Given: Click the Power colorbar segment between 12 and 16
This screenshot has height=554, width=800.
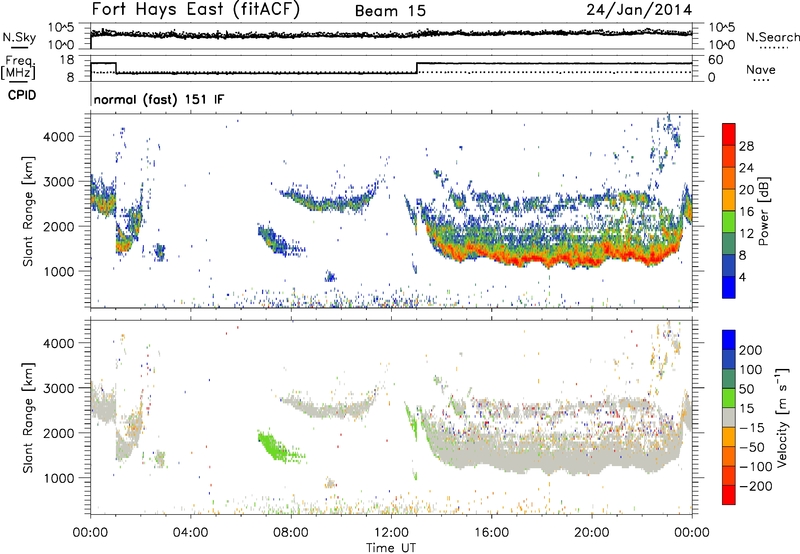Looking at the screenshot, I should click(729, 222).
